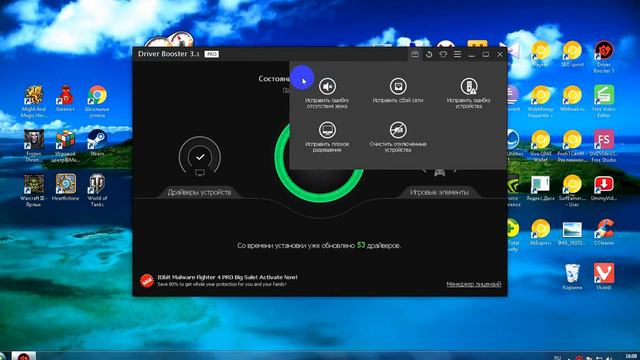Open Visa QIWI Wallet shortcut
The image size is (640, 360).
(540, 146)
